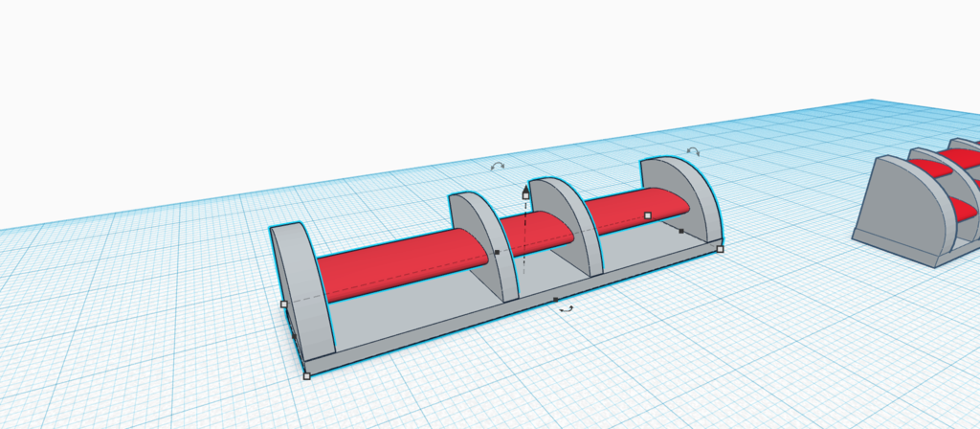Select the longest red bar segment
Screen dimensions: 980x429
pyautogui.click(x=400, y=264)
